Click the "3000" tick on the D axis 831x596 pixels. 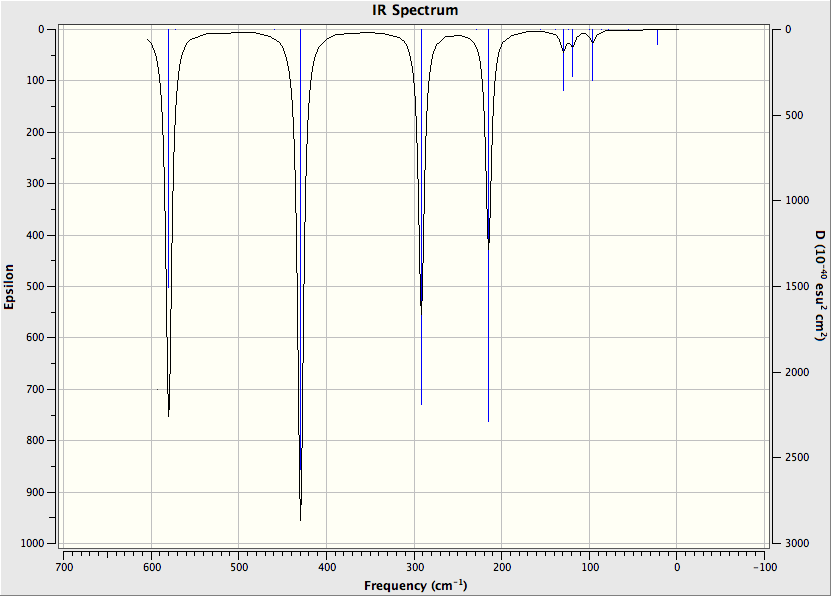pyautogui.click(x=797, y=544)
